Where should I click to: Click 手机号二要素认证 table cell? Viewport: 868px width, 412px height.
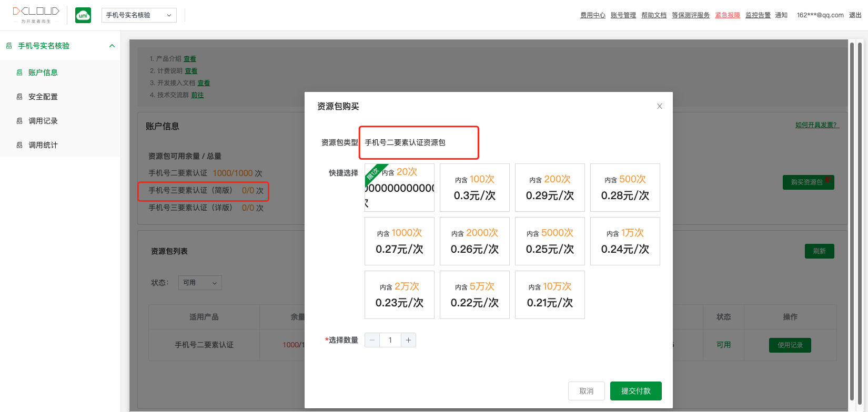pyautogui.click(x=204, y=345)
